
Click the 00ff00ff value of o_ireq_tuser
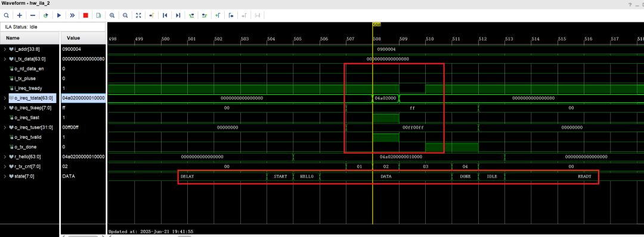[x=70, y=127]
